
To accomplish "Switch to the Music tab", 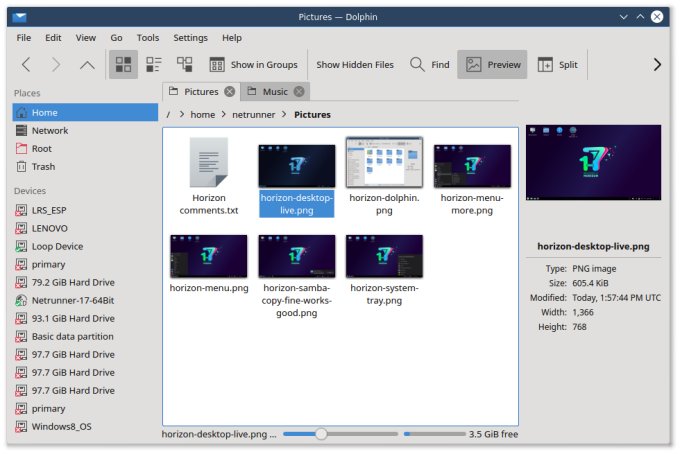I will tap(274, 92).
